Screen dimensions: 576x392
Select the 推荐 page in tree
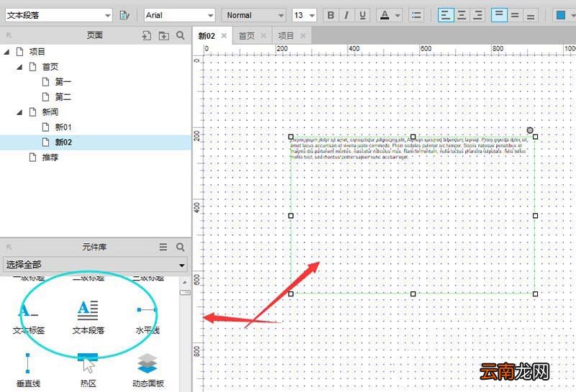(x=50, y=158)
